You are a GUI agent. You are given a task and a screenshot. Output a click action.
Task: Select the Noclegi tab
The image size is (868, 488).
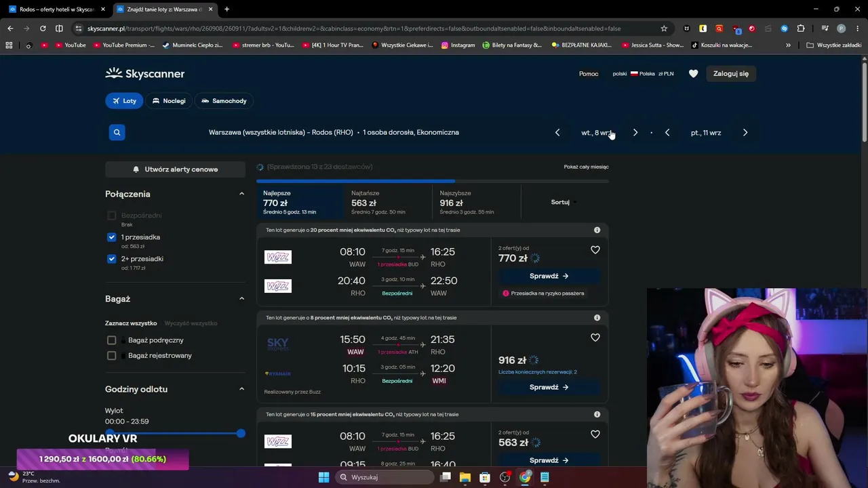click(169, 101)
